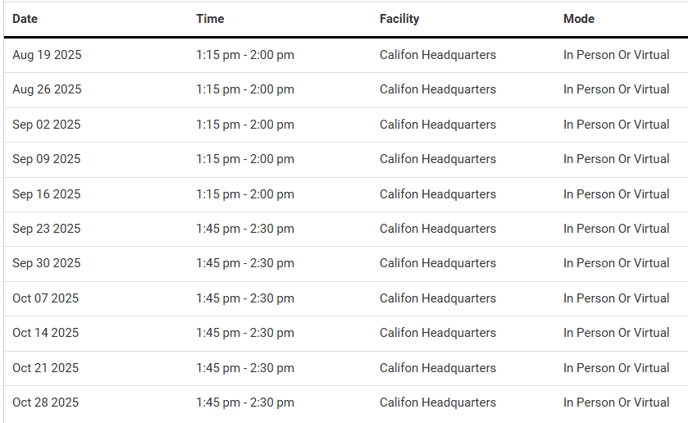Select Califon Headquarters in the Oct 14 row
The image size is (688, 423).
click(438, 333)
